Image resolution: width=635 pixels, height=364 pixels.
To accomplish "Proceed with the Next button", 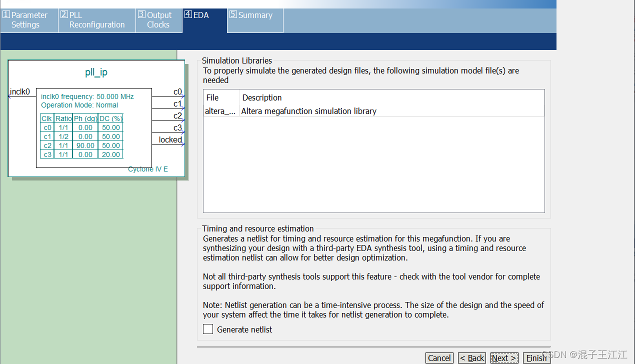I will (x=504, y=358).
